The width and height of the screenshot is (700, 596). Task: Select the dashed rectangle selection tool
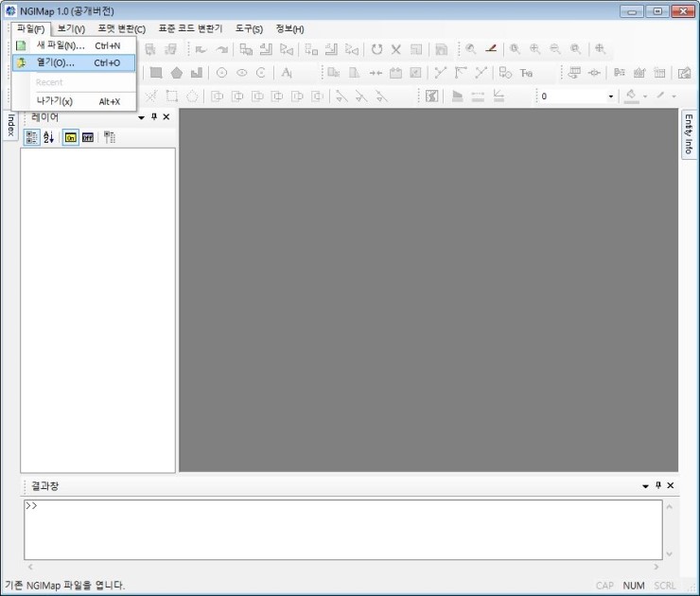[172, 96]
